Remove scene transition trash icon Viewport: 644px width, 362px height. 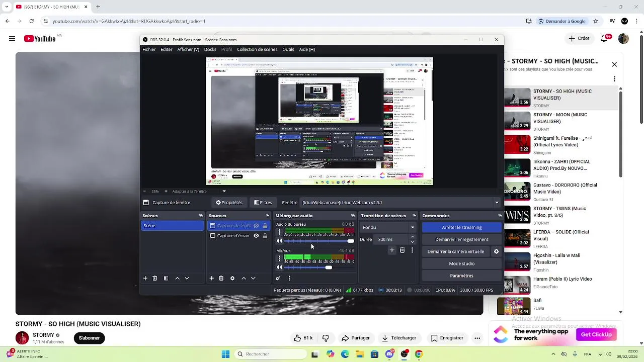click(402, 250)
